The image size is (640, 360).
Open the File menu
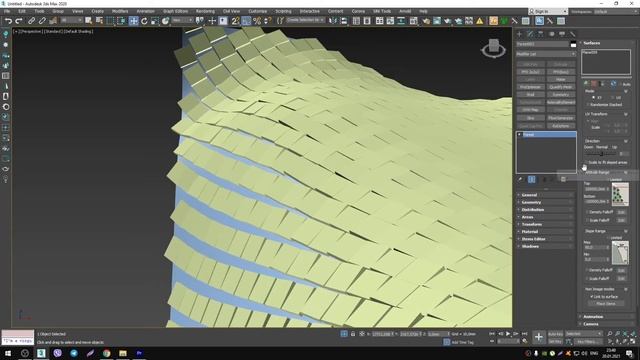[x=7, y=11]
